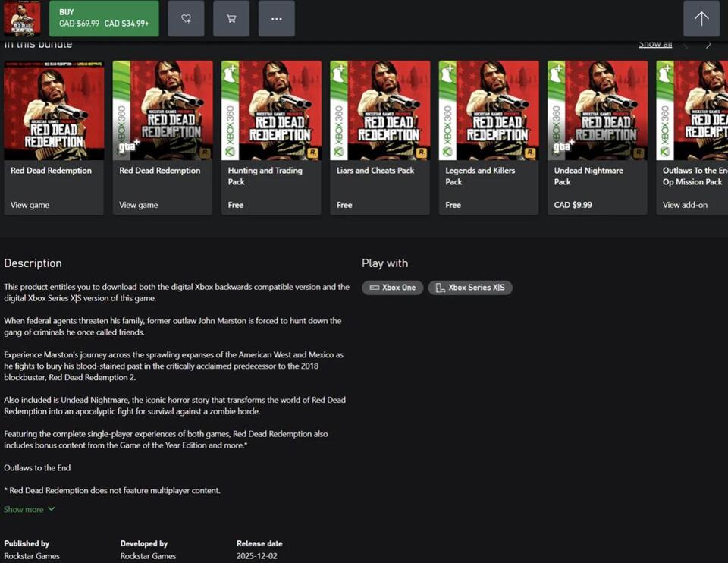Viewport: 728px width, 563px height.
Task: Buy the bundle for CAD $34.99
Action: tap(103, 18)
